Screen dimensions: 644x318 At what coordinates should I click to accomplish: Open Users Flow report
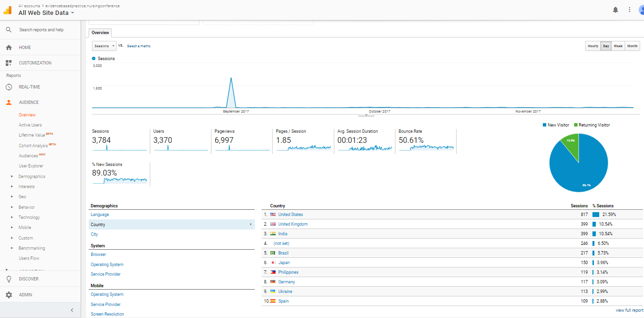(x=29, y=258)
